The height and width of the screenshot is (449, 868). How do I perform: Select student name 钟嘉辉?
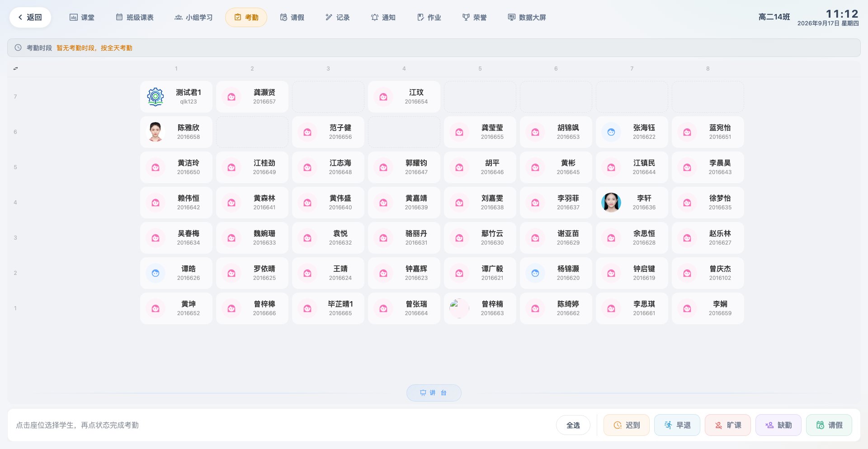(x=416, y=269)
